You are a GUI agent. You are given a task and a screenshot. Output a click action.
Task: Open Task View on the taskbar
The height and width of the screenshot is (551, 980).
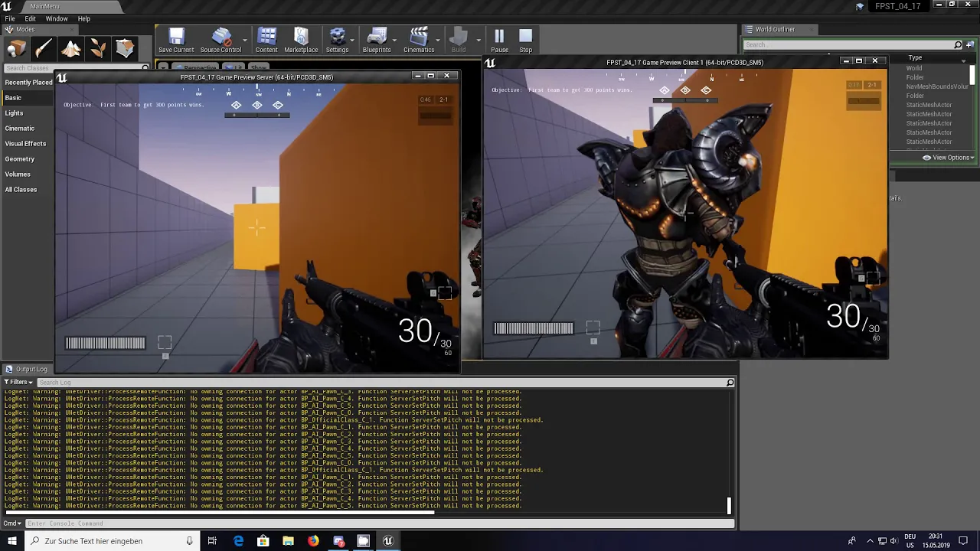click(x=212, y=541)
